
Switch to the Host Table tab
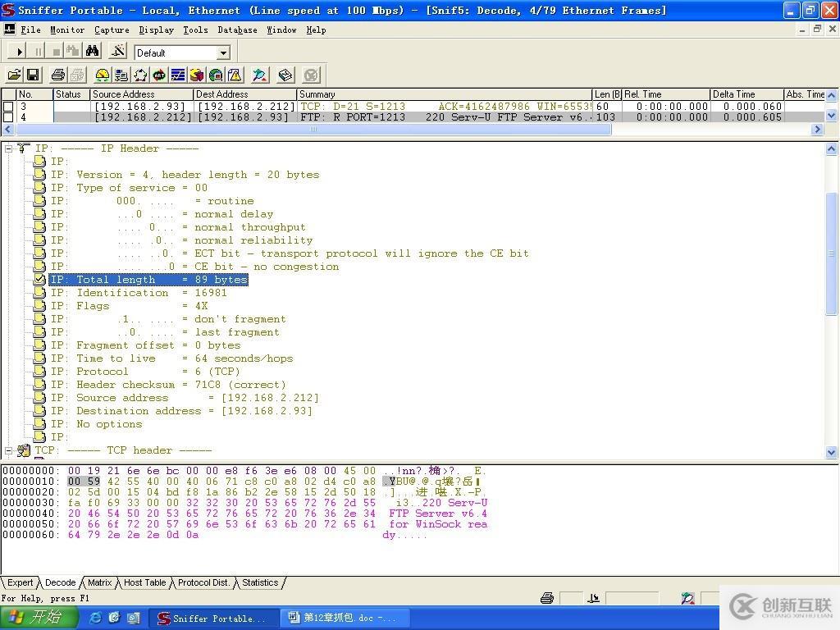[144, 582]
